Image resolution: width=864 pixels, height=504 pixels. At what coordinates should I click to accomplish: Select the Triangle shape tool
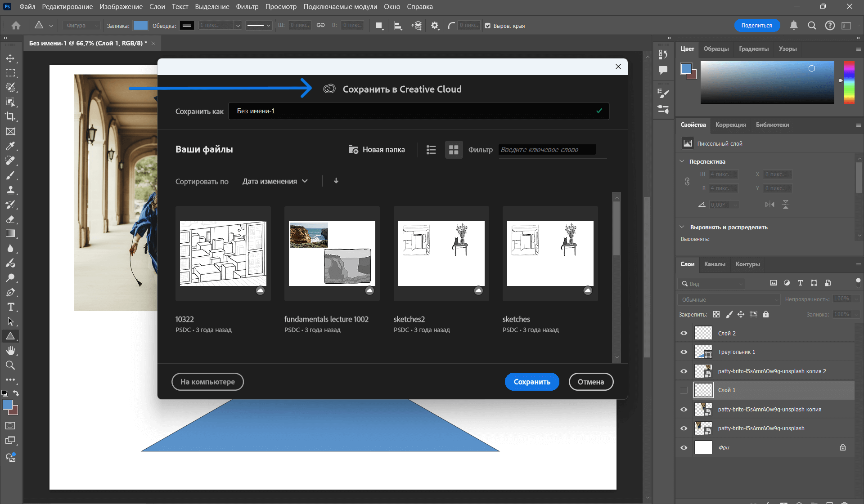click(x=10, y=336)
